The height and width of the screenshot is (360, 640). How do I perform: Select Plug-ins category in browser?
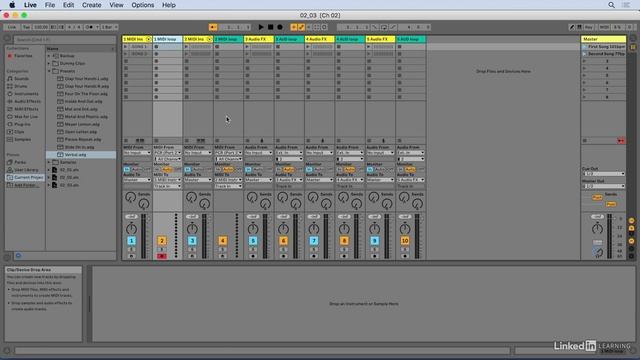pos(22,124)
